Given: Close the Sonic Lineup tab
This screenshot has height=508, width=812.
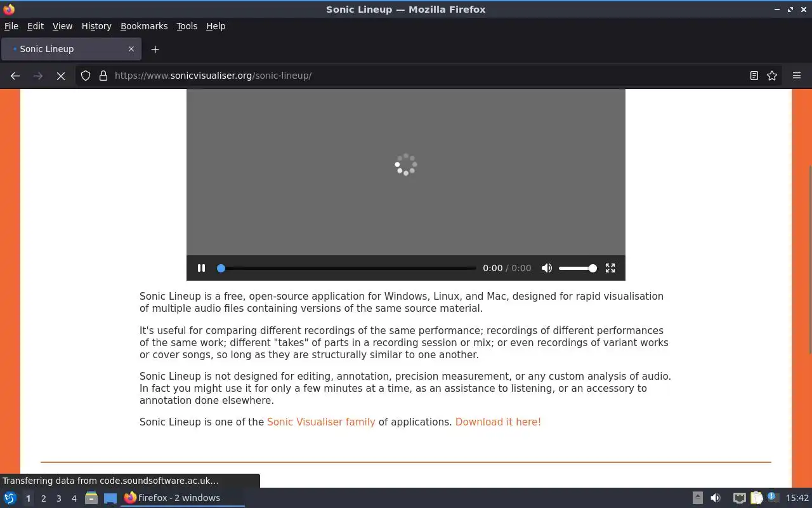Looking at the screenshot, I should coord(131,49).
